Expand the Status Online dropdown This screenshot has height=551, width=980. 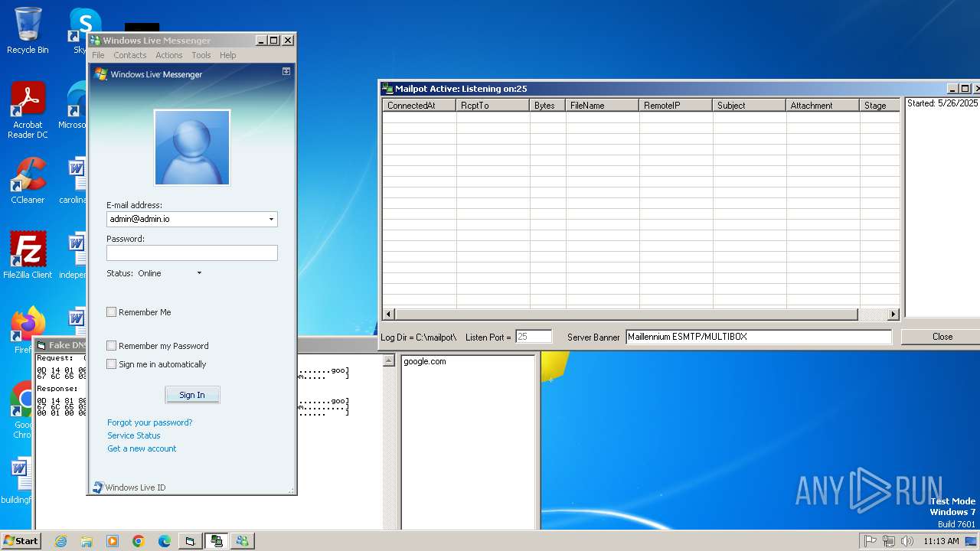tap(199, 273)
